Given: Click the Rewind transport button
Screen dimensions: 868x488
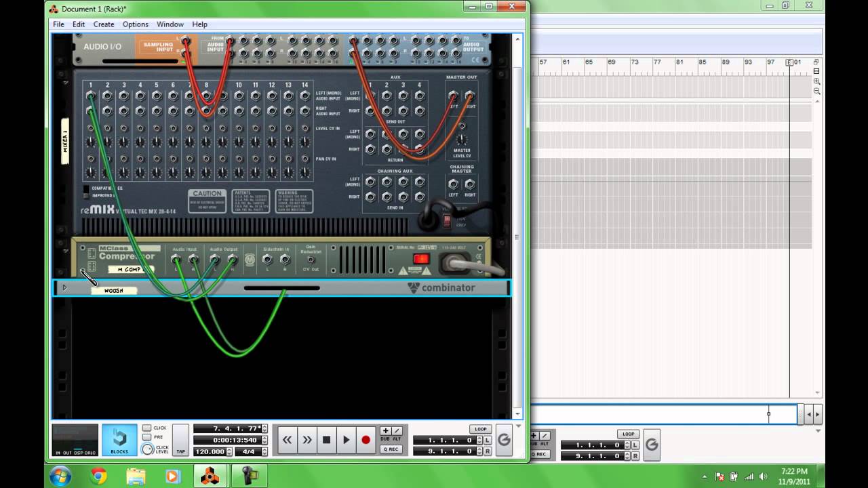Looking at the screenshot, I should pos(287,440).
